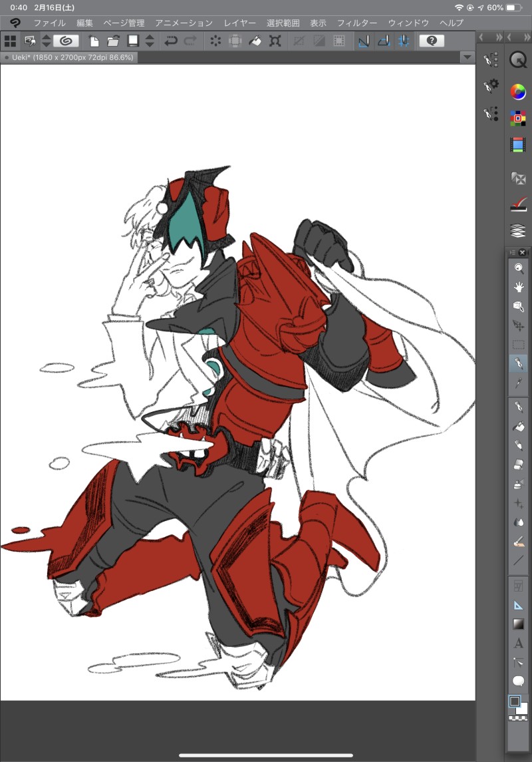This screenshot has width=532, height=762.
Task: Select the Ueki* canvas tab
Action: point(69,57)
